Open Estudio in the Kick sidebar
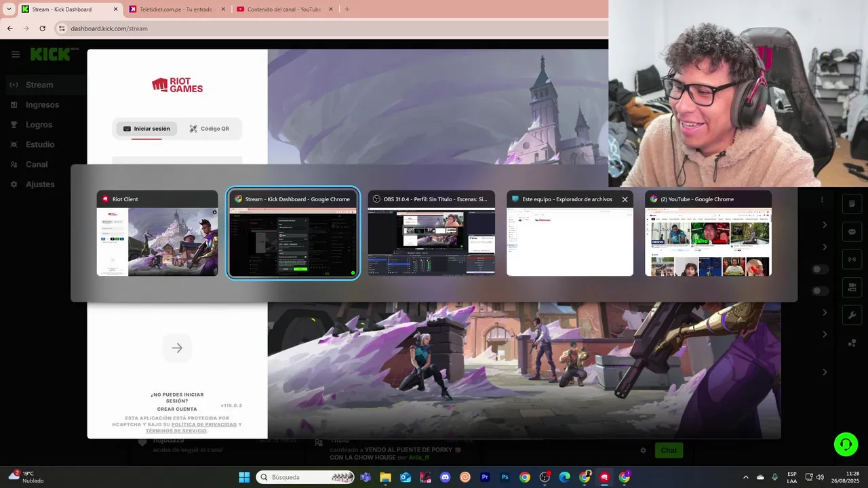This screenshot has width=868, height=488. tap(40, 144)
